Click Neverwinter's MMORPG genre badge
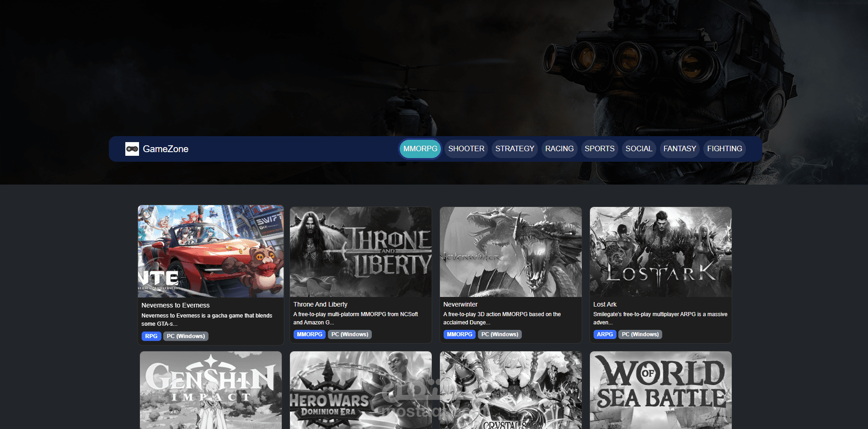Screen dimensions: 868x429 (460, 334)
